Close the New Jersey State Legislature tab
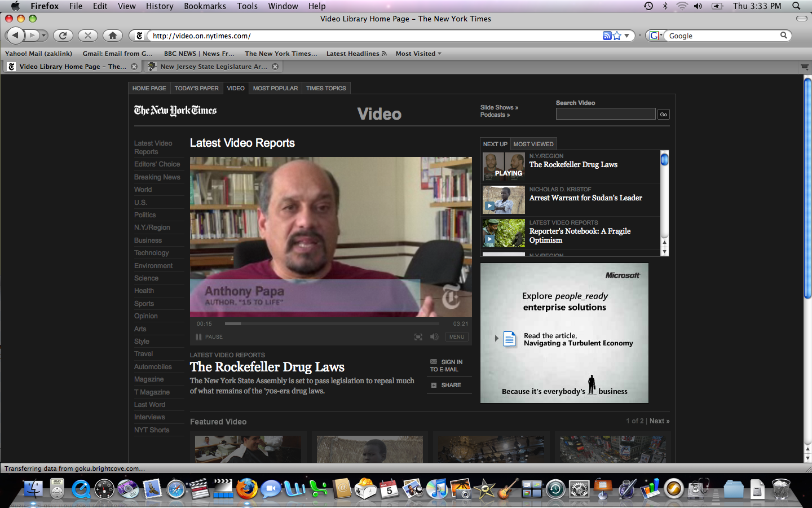 click(x=275, y=67)
